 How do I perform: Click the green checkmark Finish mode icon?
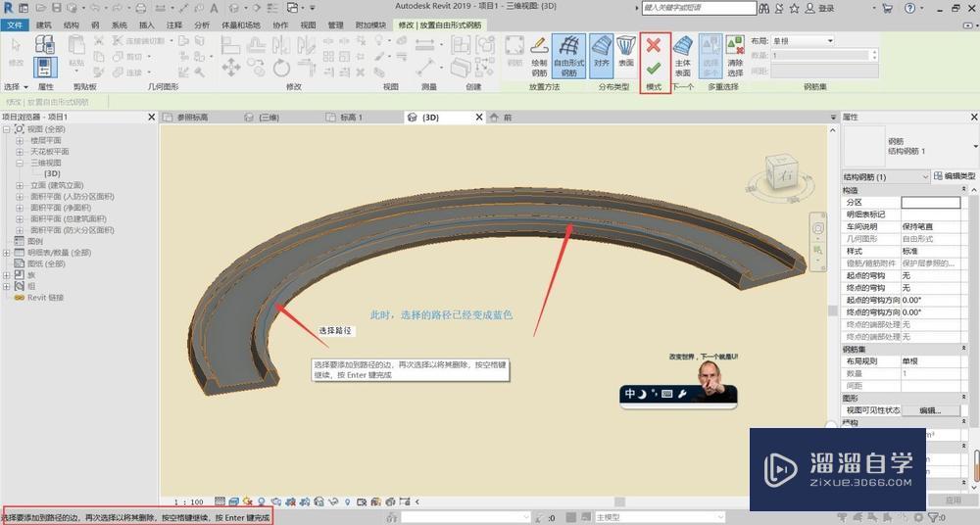coord(654,69)
